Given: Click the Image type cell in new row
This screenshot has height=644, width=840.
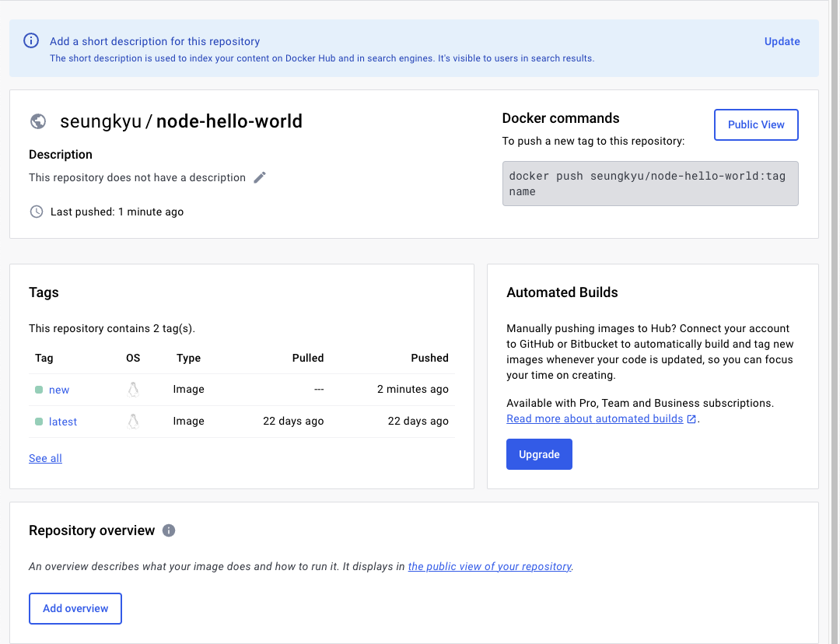Looking at the screenshot, I should (188, 389).
